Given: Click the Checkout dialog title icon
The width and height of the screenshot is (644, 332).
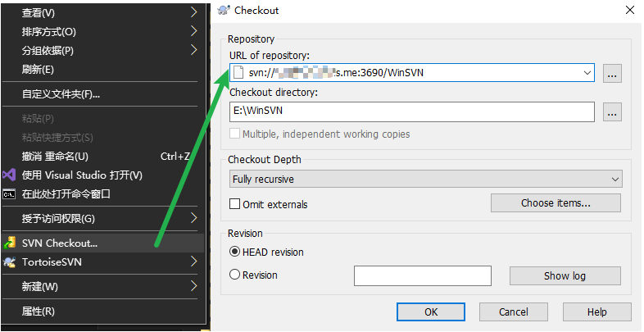Looking at the screenshot, I should (222, 11).
